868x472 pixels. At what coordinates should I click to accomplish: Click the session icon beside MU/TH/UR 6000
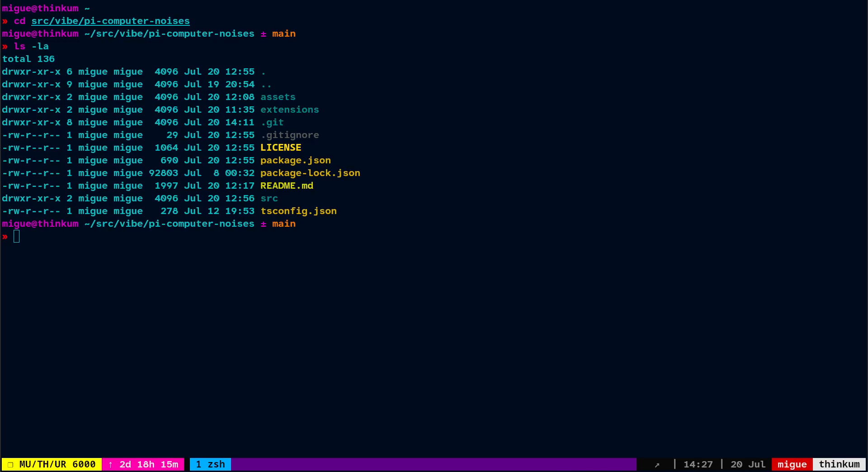[x=10, y=465]
